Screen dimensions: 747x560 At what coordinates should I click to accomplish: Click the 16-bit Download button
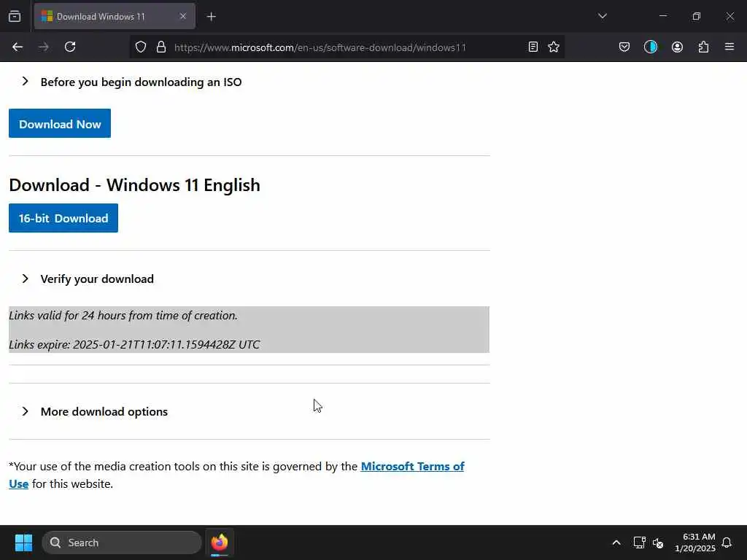click(63, 218)
